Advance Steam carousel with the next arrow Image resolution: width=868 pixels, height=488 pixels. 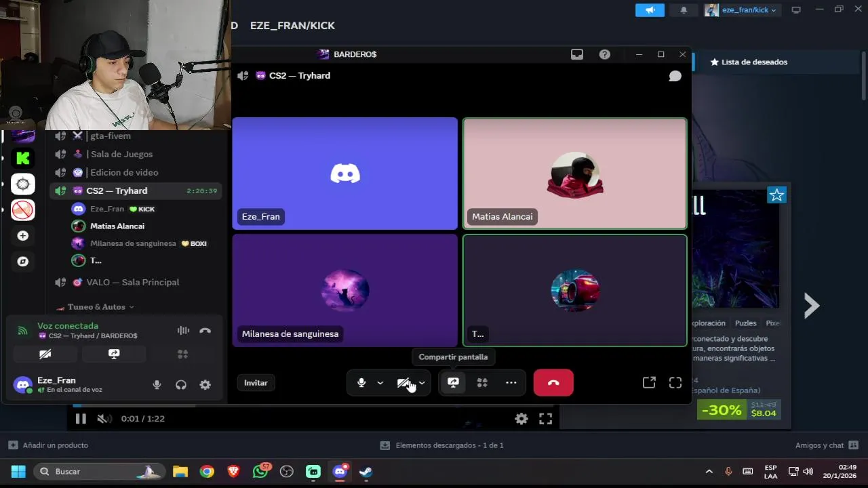pos(811,306)
